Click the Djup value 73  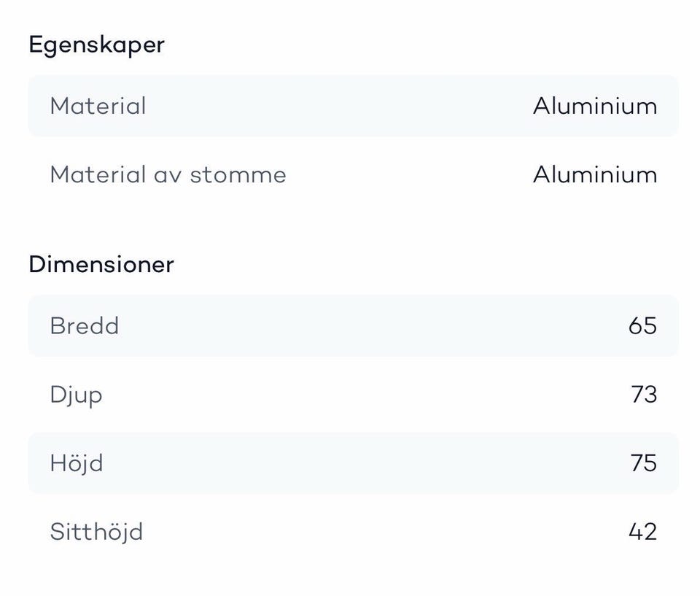pyautogui.click(x=644, y=395)
